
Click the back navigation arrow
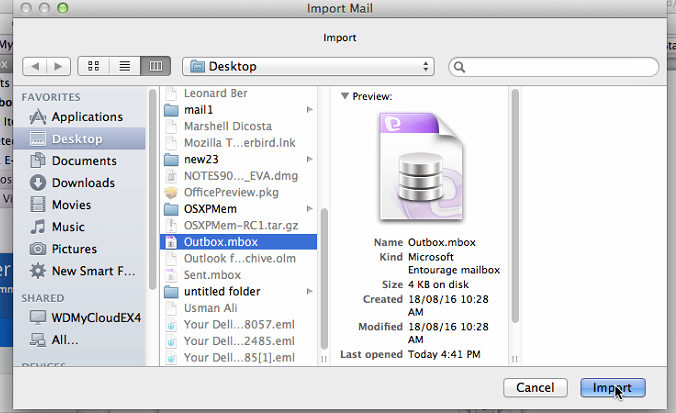(35, 66)
